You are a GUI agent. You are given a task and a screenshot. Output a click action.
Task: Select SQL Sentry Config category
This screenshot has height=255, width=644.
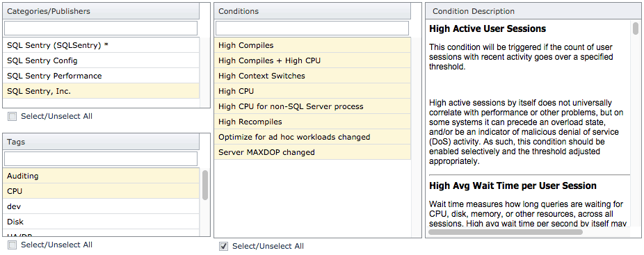pyautogui.click(x=101, y=60)
